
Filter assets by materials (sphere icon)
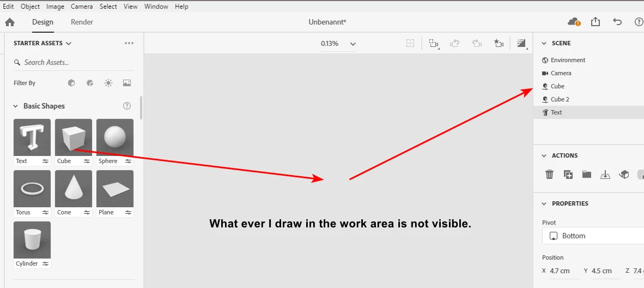point(90,83)
